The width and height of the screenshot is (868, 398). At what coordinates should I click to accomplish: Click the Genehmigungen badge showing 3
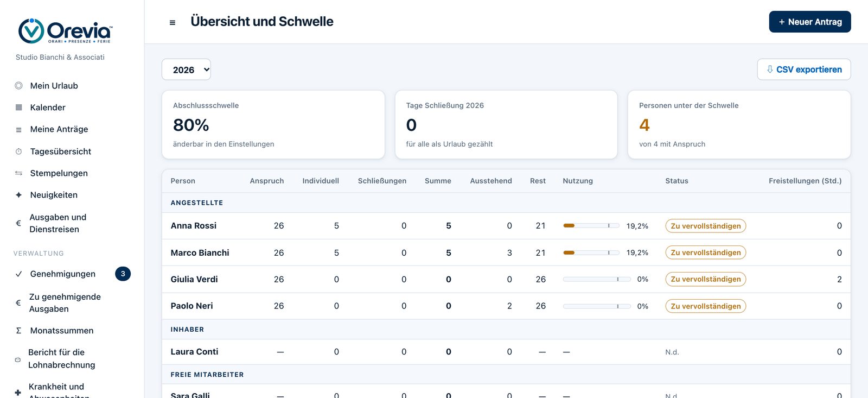pyautogui.click(x=123, y=274)
